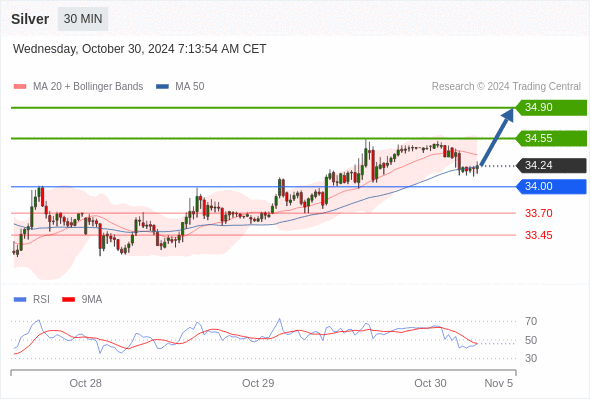Click the pink MA 20 legend swatch
The image size is (590, 400).
click(x=20, y=87)
